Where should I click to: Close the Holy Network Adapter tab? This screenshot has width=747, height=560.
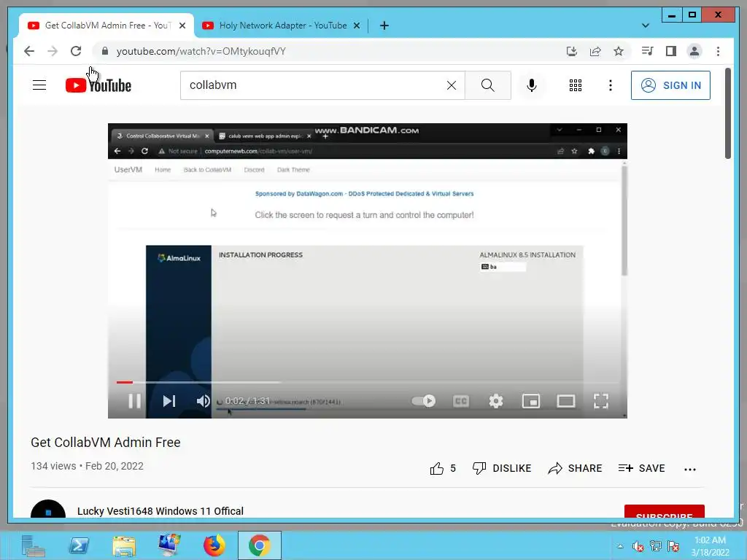(x=356, y=26)
